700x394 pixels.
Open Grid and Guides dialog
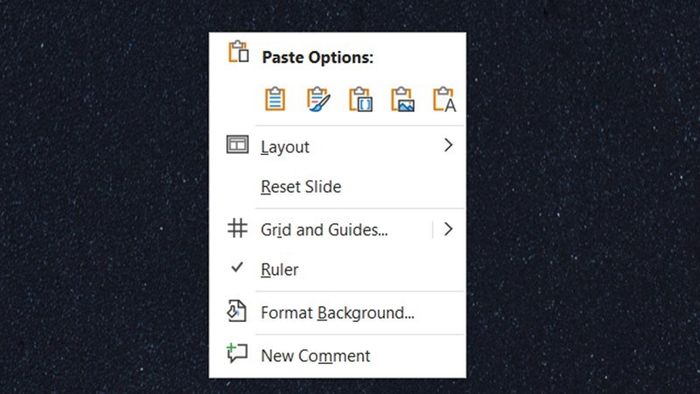tap(324, 230)
